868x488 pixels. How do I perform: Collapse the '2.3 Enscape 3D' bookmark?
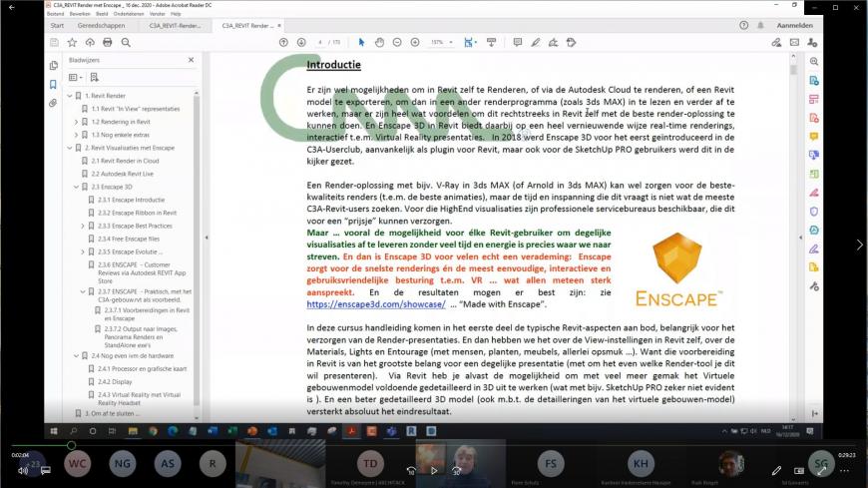coord(77,187)
